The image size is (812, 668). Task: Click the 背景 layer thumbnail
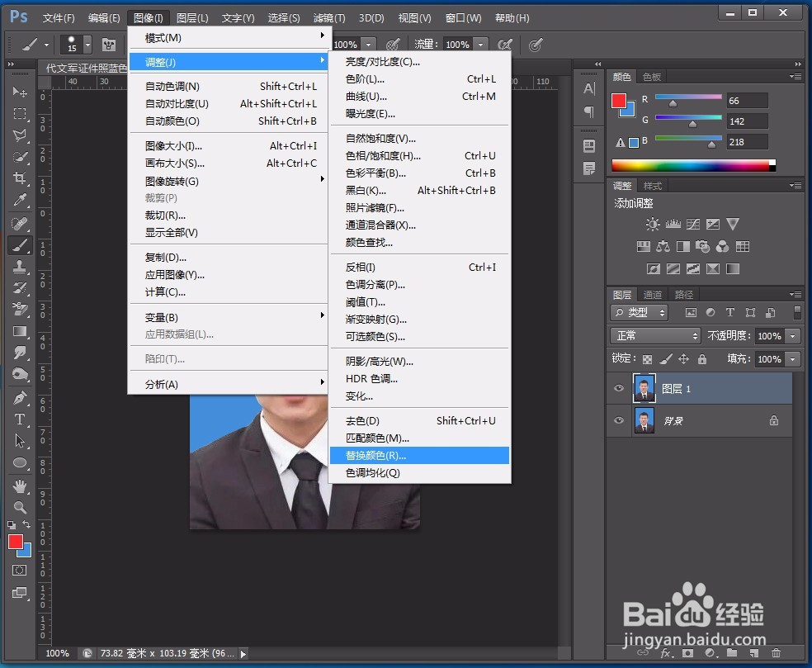coord(644,420)
